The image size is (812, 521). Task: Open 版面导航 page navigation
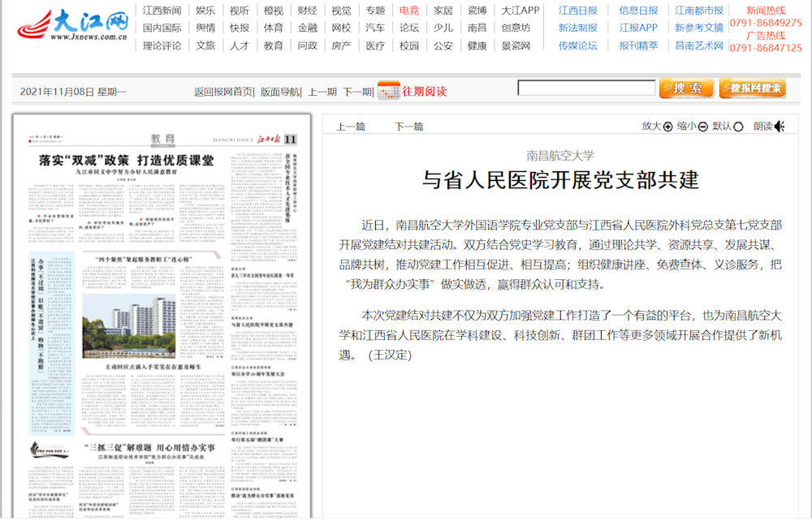click(279, 92)
